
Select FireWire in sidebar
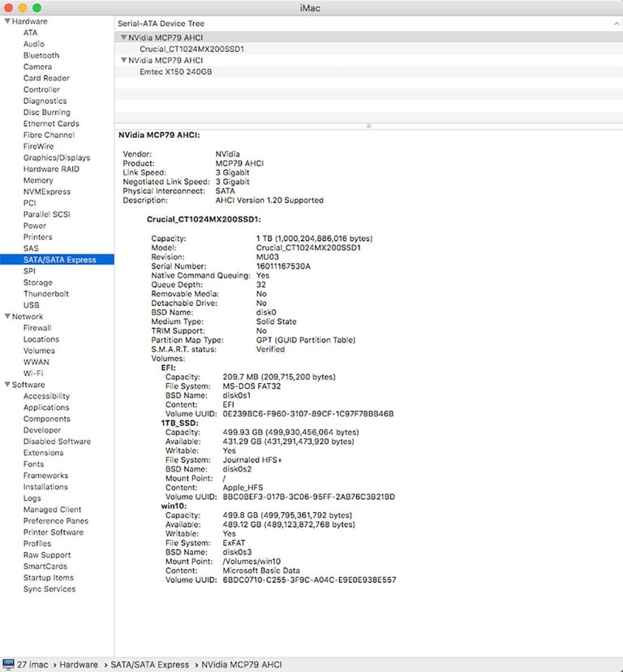pyautogui.click(x=38, y=146)
